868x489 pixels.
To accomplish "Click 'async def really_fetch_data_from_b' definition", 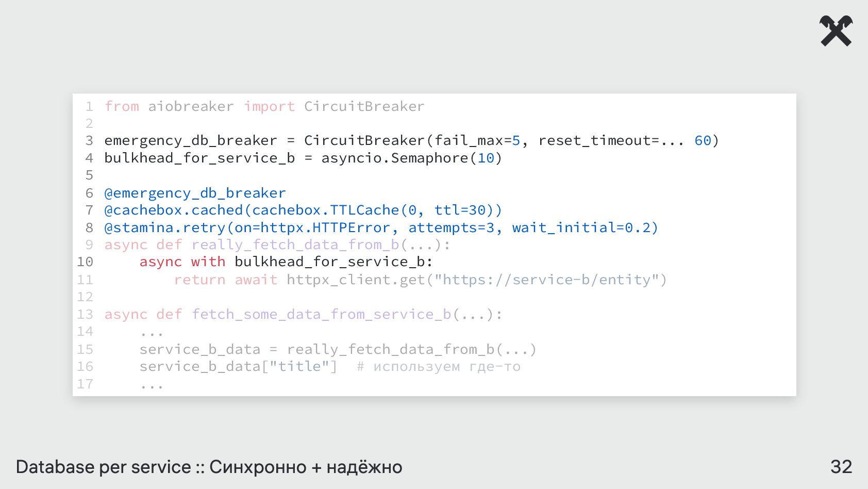I will (x=277, y=244).
